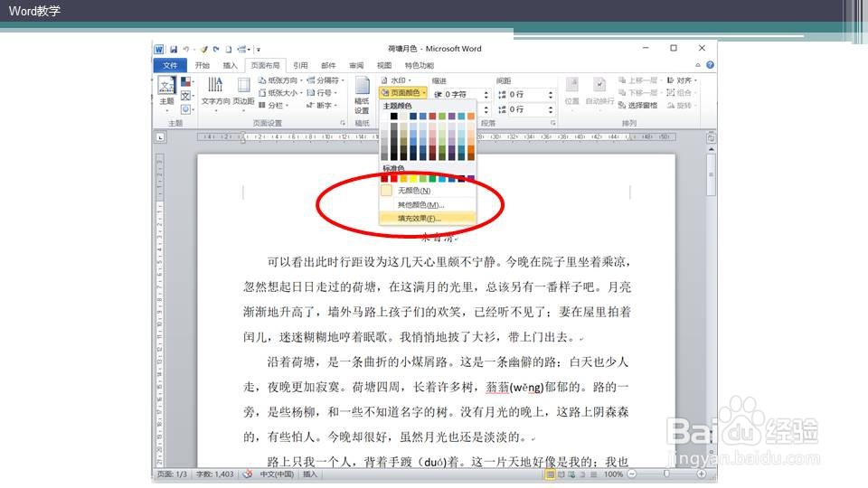
Task: Pick the black theme color swatch
Action: 393,117
